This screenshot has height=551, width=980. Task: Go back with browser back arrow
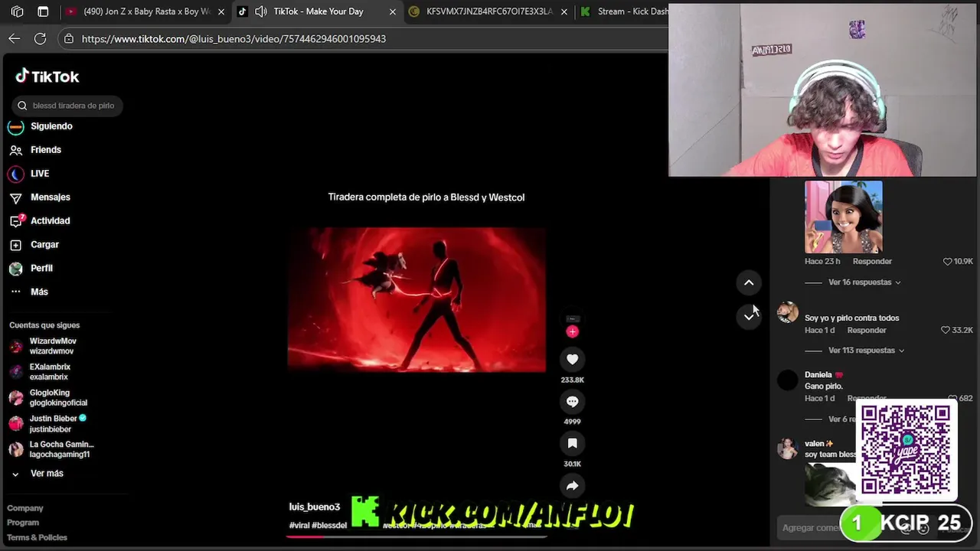pos(15,38)
